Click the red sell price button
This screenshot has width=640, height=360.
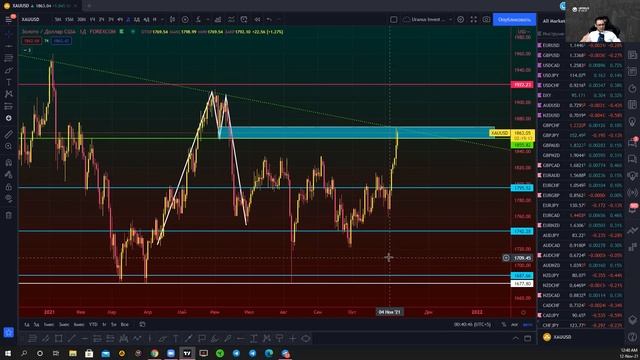point(31,41)
